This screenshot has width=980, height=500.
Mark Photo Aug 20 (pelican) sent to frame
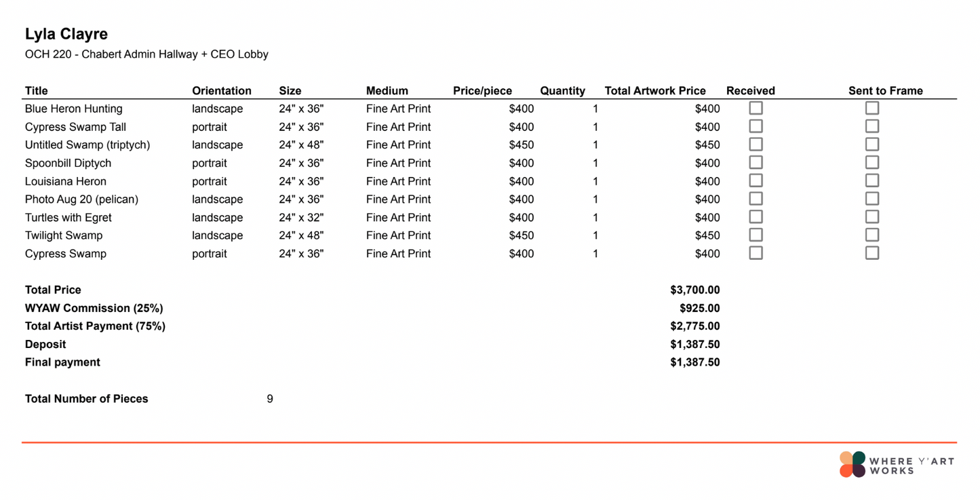point(872,199)
